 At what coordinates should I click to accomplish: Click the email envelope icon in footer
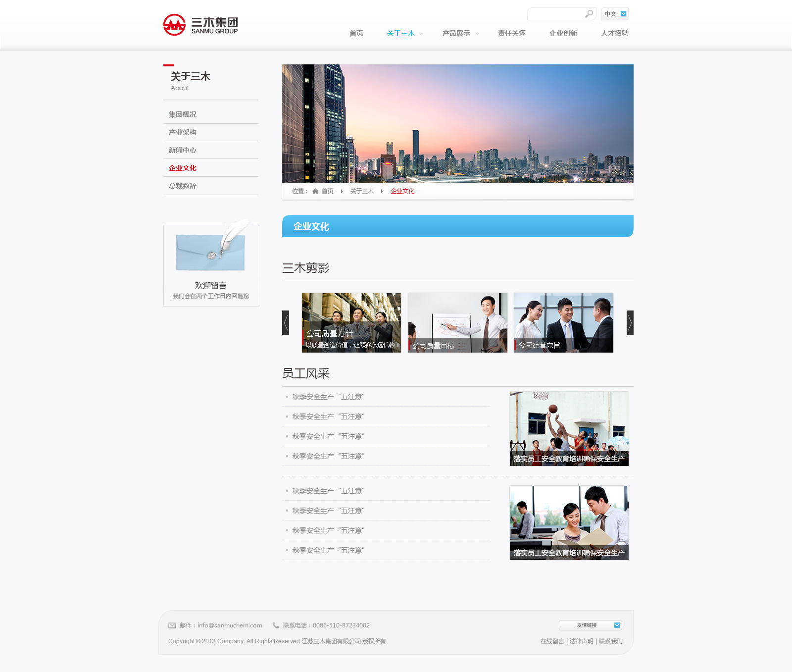click(x=172, y=625)
